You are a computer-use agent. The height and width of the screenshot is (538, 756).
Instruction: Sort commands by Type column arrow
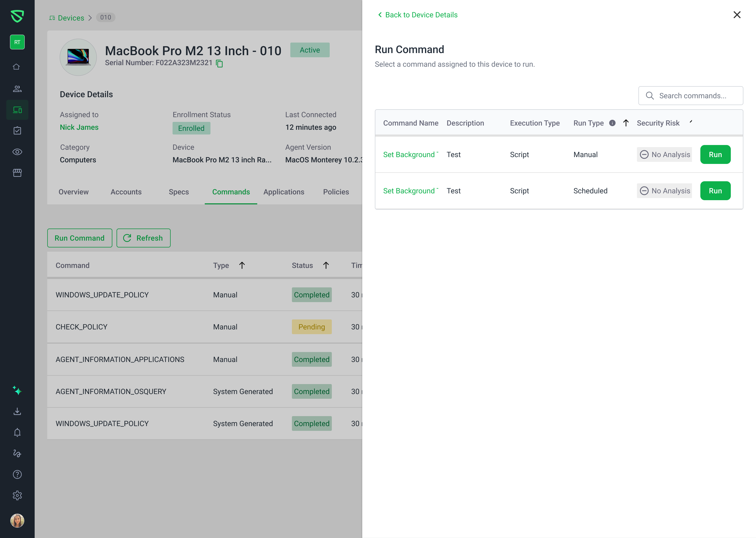coord(242,265)
